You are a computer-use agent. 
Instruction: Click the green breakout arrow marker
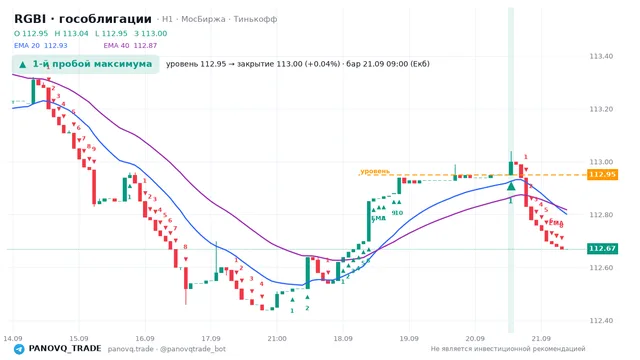[x=511, y=186]
